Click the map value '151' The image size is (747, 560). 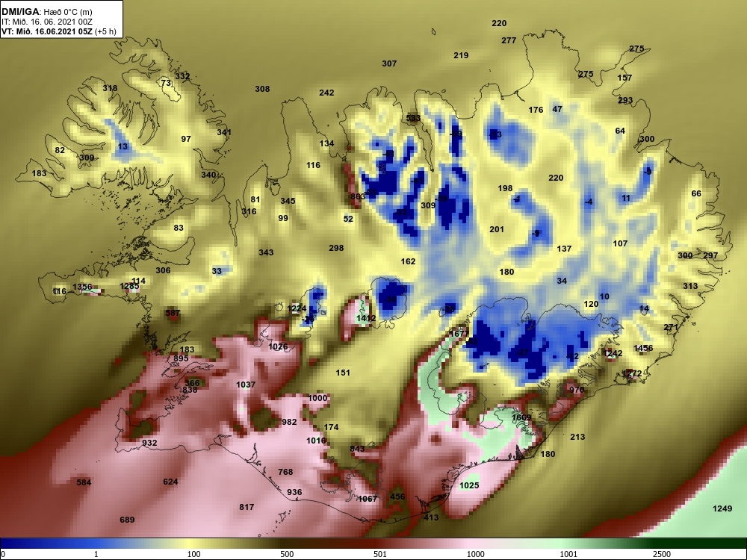[x=343, y=373]
